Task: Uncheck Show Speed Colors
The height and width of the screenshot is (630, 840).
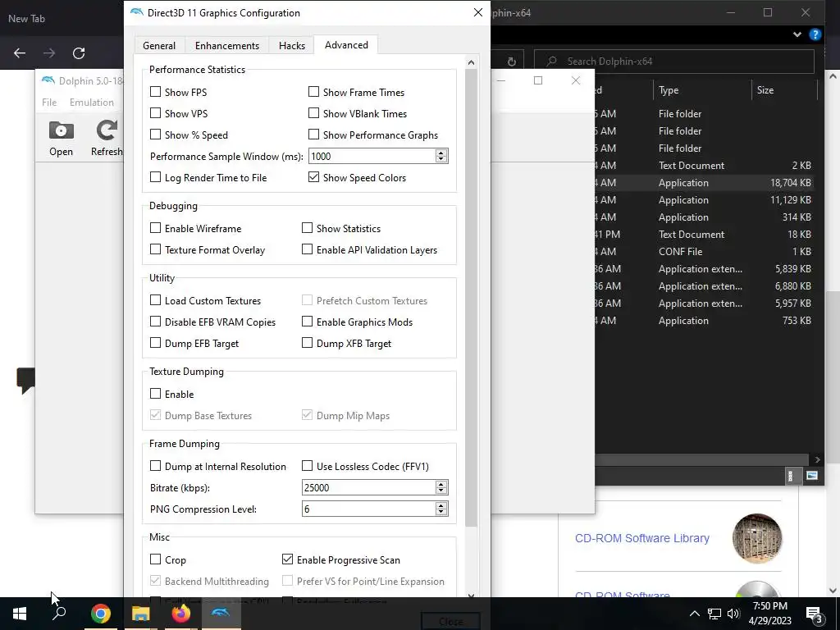Action: (314, 177)
